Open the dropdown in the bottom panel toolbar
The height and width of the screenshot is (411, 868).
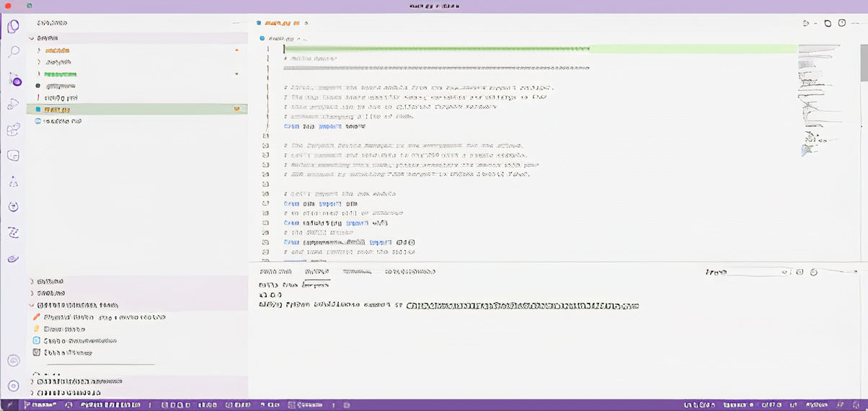(749, 272)
